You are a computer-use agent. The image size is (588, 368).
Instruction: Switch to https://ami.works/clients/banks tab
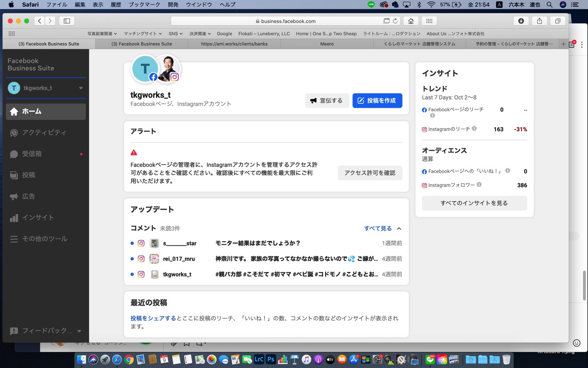pos(234,44)
